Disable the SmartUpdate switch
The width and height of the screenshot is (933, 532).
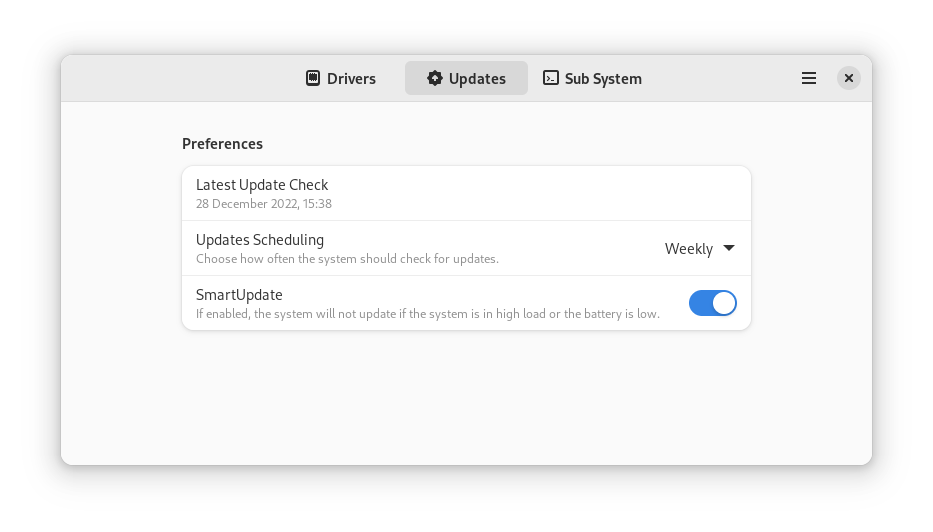click(x=712, y=303)
